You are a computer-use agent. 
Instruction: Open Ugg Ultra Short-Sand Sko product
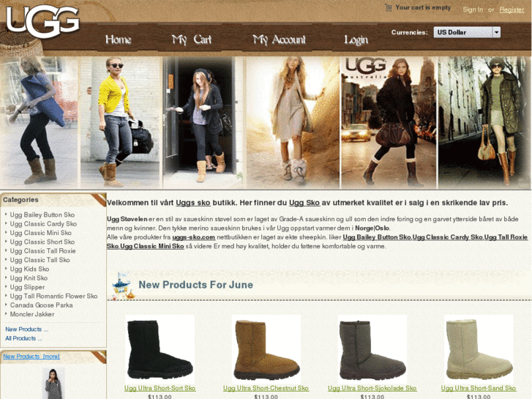(479, 388)
